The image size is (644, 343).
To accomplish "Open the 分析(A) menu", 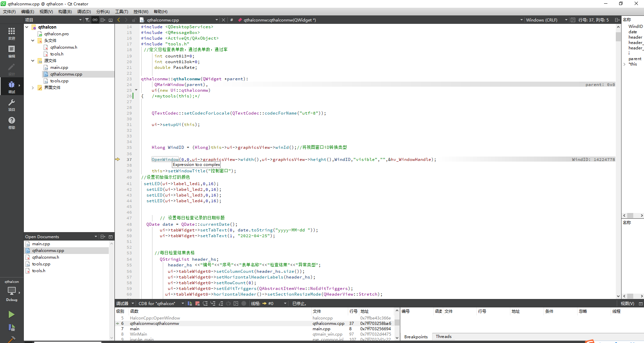I will [103, 11].
